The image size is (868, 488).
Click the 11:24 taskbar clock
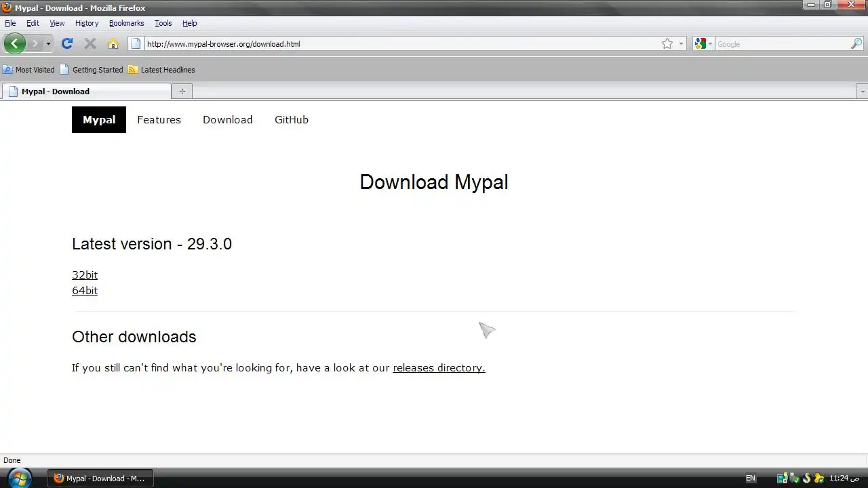(844, 478)
